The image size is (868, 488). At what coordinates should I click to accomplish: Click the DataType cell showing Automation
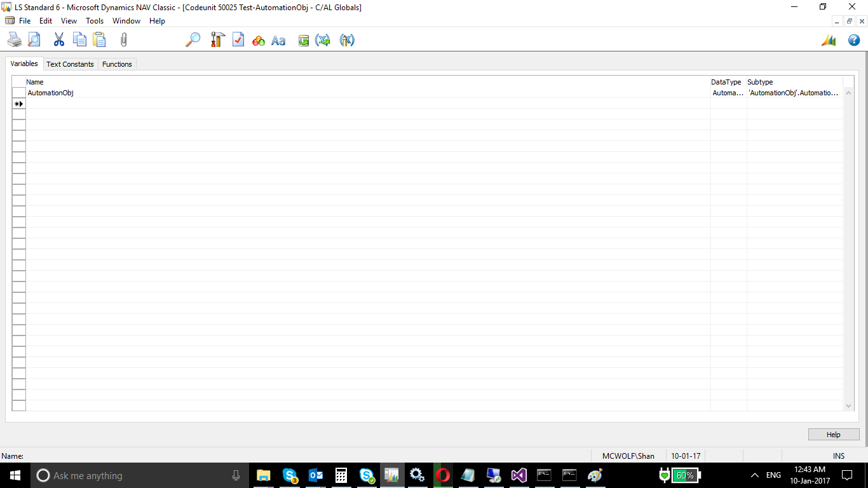(x=728, y=93)
